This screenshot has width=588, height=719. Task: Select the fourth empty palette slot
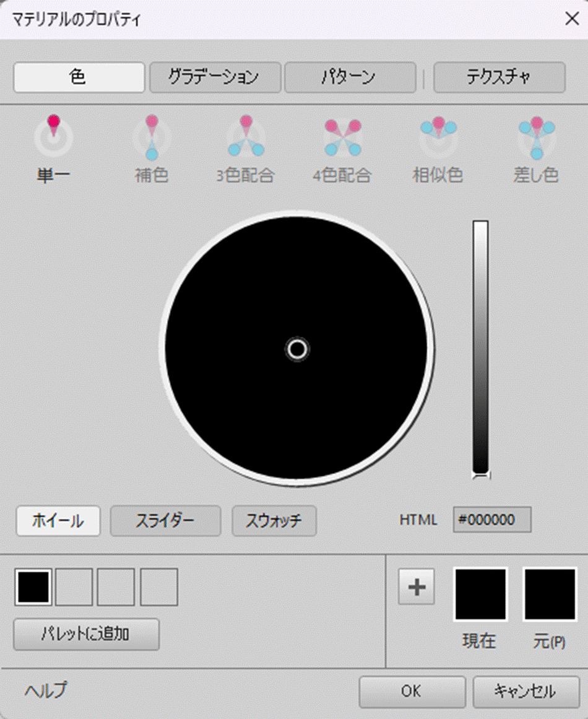159,587
